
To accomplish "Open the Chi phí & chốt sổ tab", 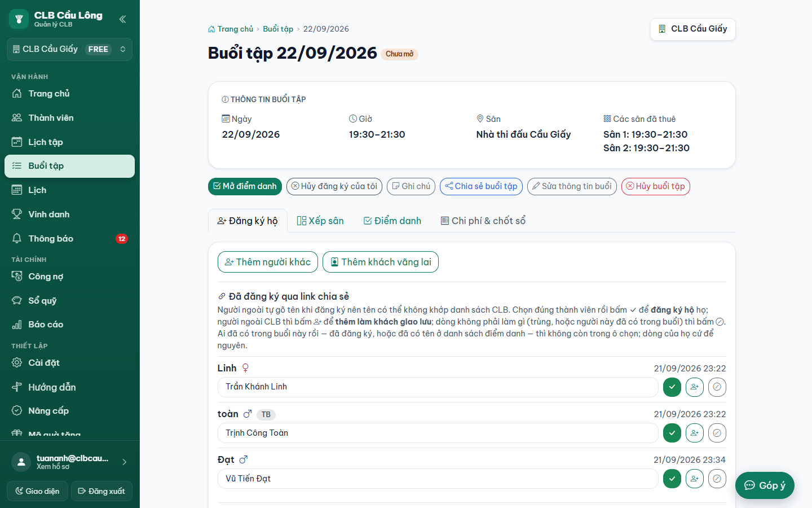I will 483,221.
